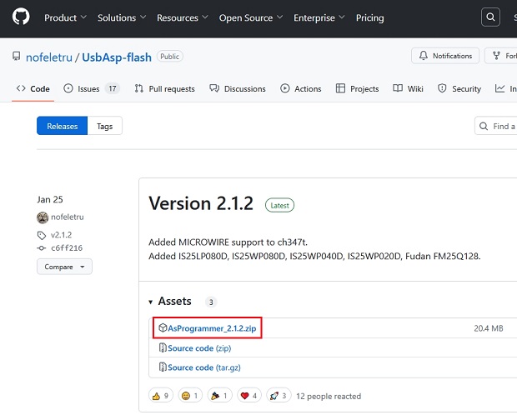Viewport: 517px width, 420px height.
Task: Open the Projects tab
Action: click(357, 89)
